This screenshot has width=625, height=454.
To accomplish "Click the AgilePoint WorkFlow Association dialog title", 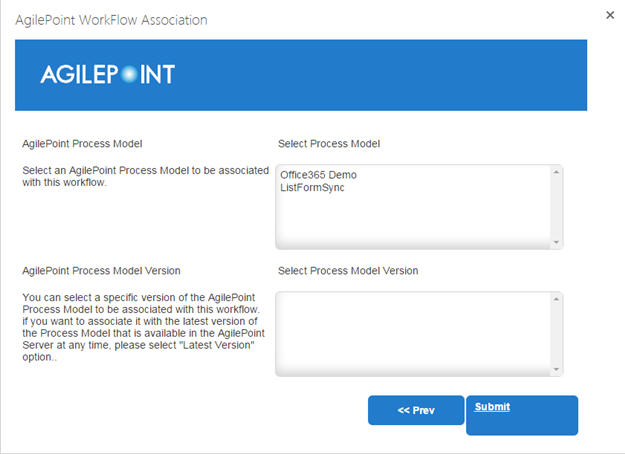I will pyautogui.click(x=111, y=20).
